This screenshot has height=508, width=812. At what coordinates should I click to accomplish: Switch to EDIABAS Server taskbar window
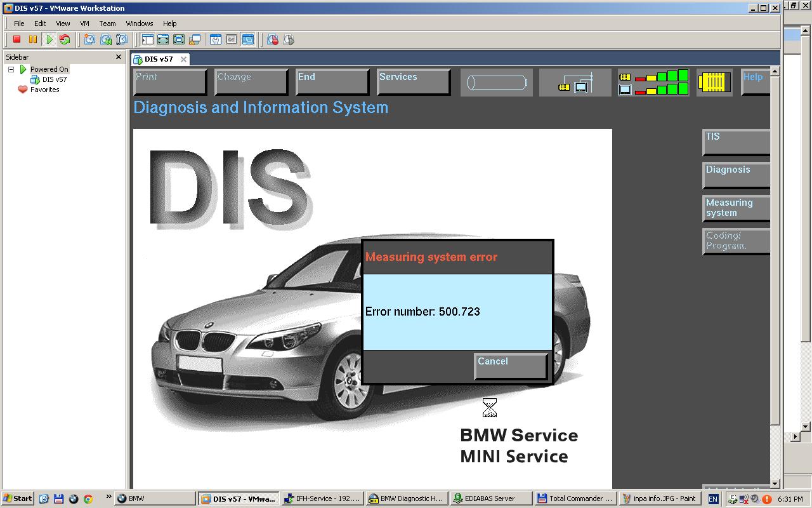[x=490, y=498]
